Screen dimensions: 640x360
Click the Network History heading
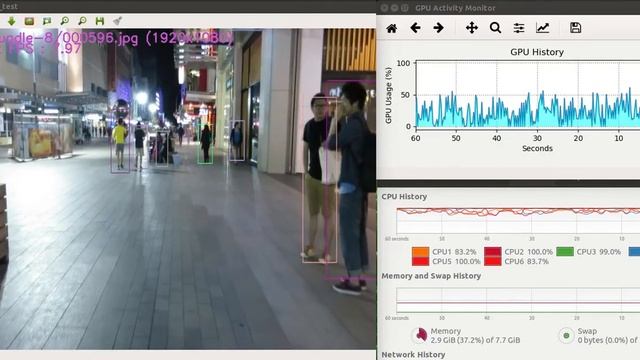(x=413, y=355)
